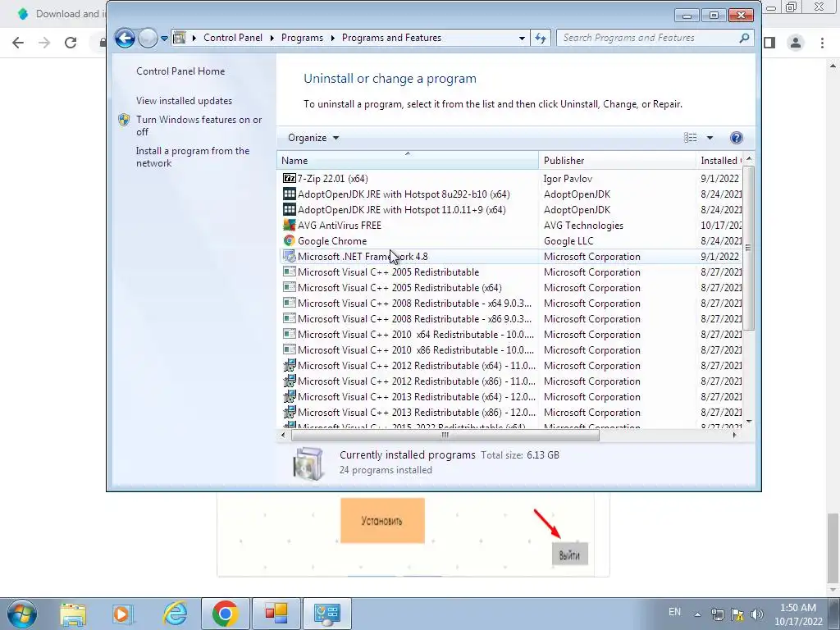Select the 7-Zip 22.01 (x64) icon
The width and height of the screenshot is (840, 630).
coord(290,178)
